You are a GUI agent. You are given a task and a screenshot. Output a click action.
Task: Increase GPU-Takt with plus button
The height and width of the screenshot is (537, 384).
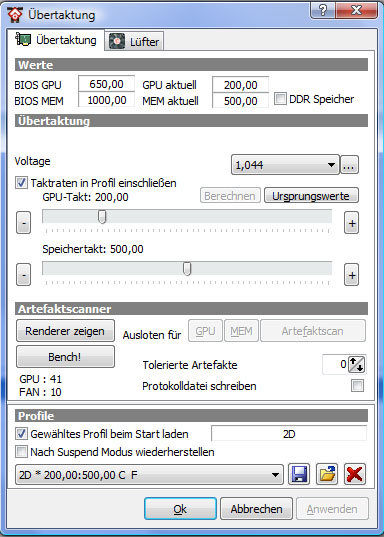pos(351,223)
